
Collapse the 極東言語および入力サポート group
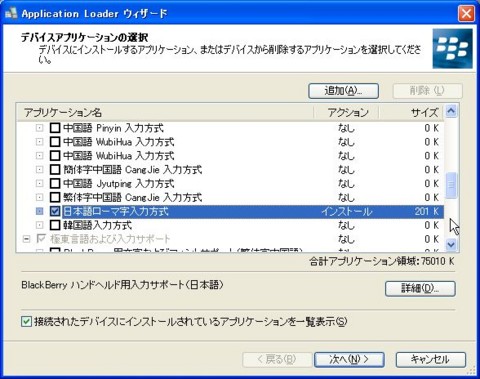click(x=26, y=239)
